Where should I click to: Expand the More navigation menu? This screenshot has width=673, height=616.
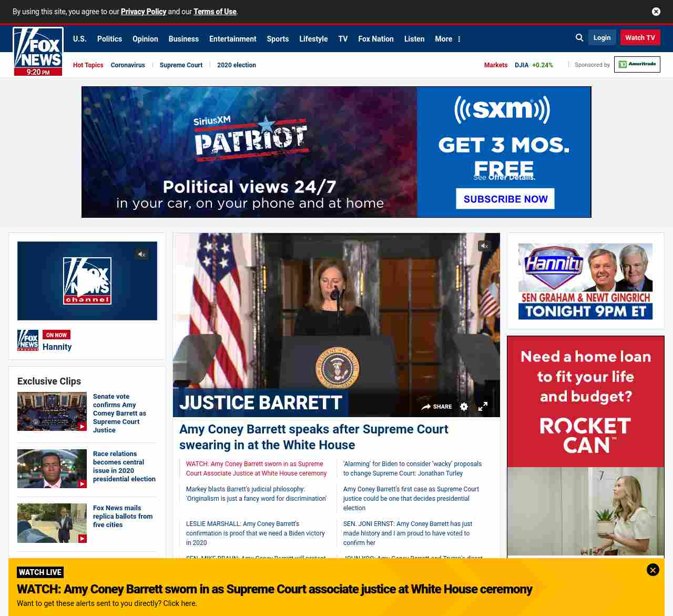(447, 39)
